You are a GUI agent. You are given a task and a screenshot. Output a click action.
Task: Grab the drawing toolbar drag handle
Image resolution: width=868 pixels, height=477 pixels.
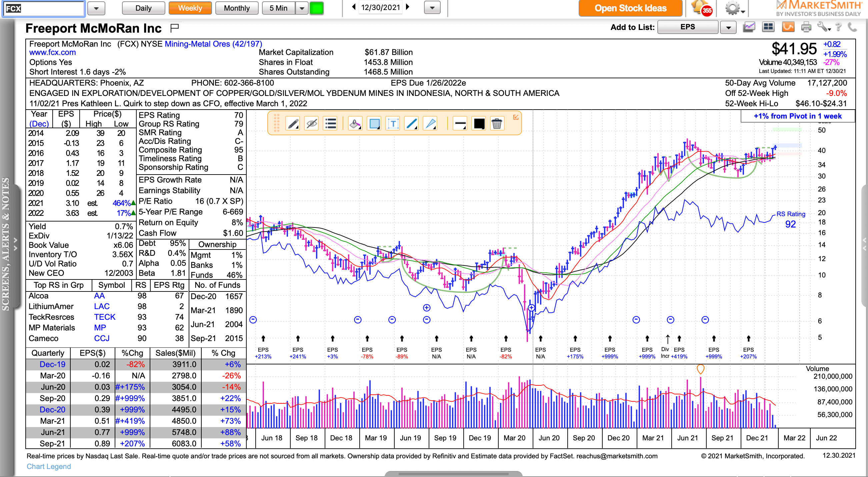(x=277, y=123)
